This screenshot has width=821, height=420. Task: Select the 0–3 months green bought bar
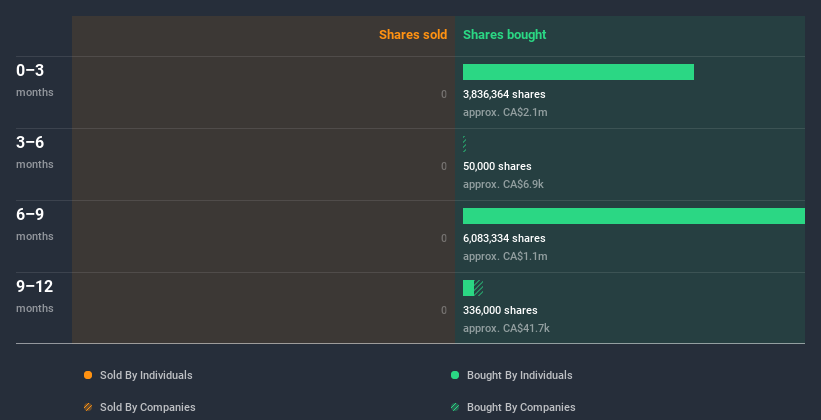pos(578,72)
